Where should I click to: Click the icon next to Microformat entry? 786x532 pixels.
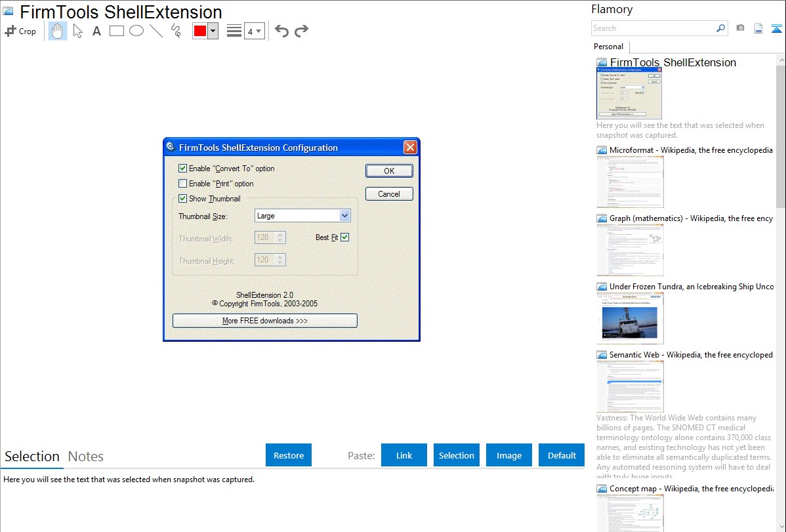click(602, 150)
